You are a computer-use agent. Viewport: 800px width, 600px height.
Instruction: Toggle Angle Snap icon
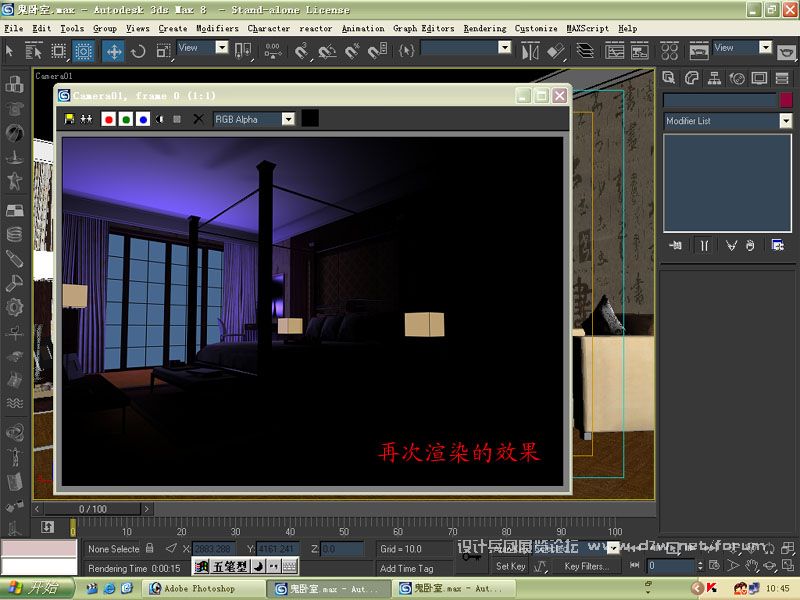(327, 51)
